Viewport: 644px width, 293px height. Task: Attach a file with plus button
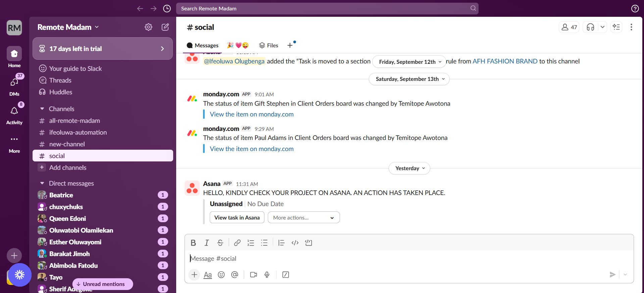(x=194, y=275)
